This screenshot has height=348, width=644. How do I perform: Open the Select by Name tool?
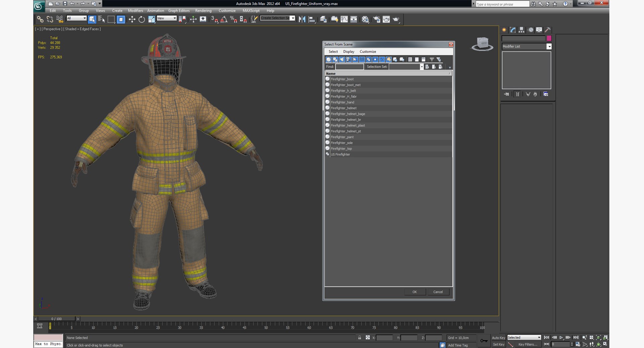[101, 19]
